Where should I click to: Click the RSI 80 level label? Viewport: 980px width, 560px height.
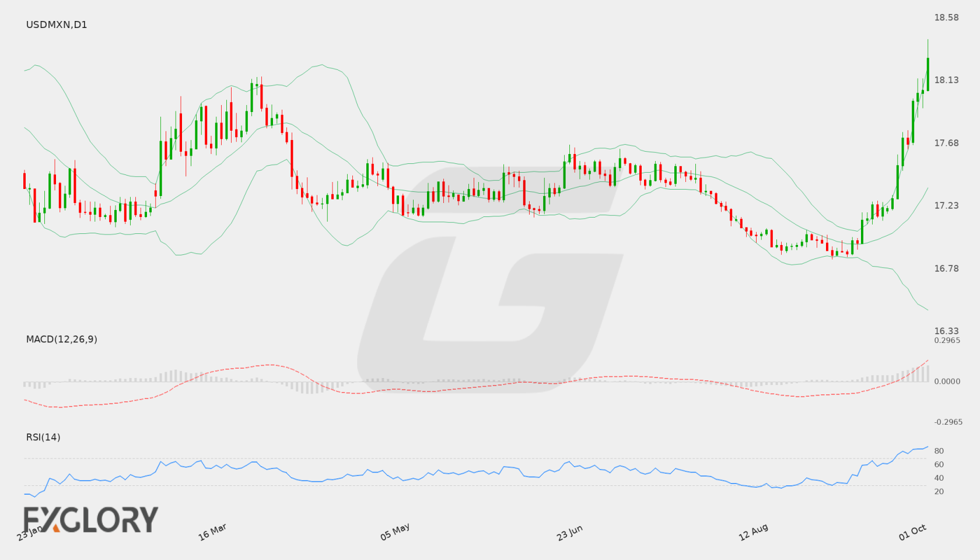pos(939,451)
